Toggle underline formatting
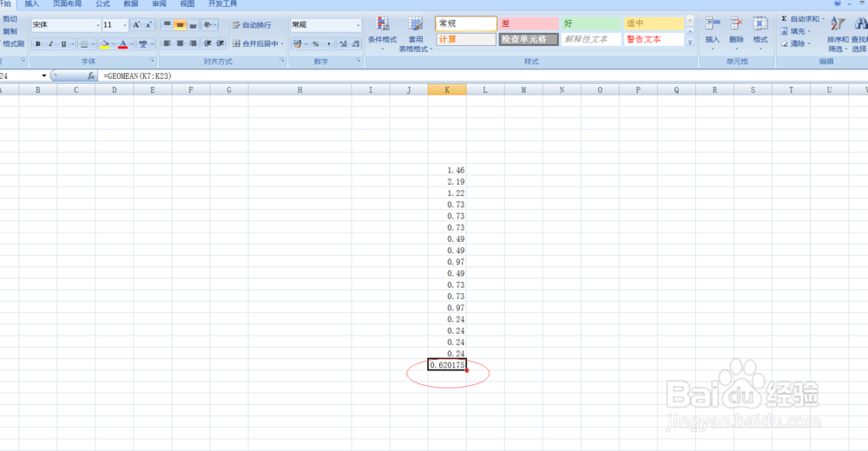This screenshot has height=451, width=868. point(63,43)
